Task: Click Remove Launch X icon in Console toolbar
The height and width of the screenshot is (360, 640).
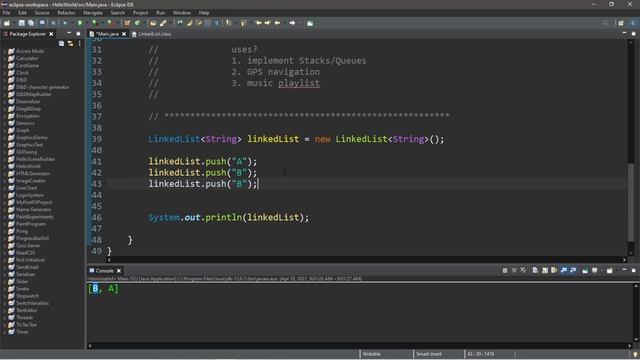Action: pos(514,270)
